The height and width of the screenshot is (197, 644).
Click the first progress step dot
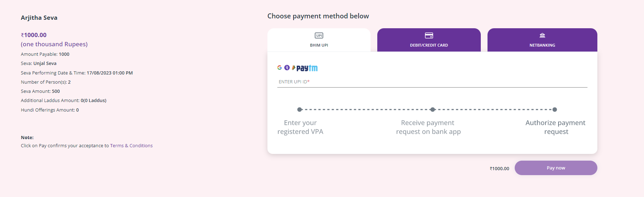coord(300,109)
